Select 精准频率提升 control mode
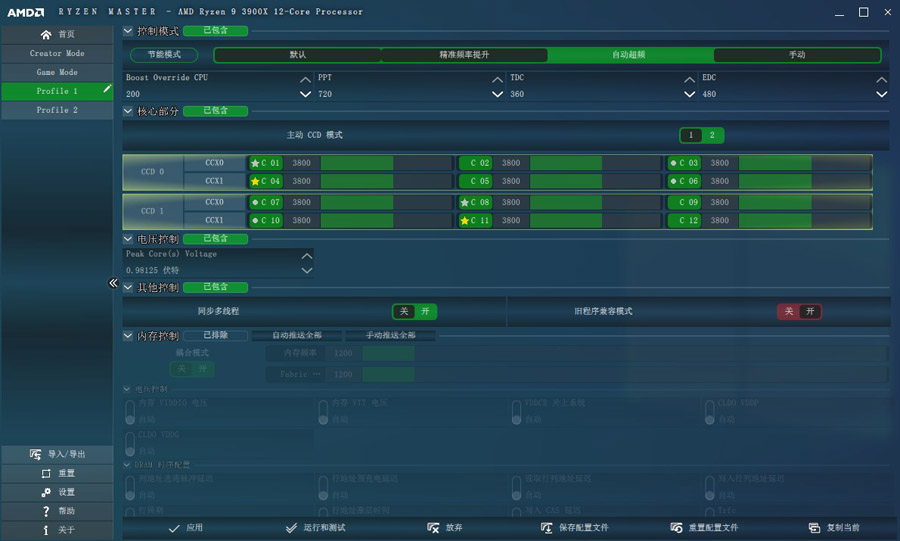Viewport: 900px width, 541px height. coord(464,55)
